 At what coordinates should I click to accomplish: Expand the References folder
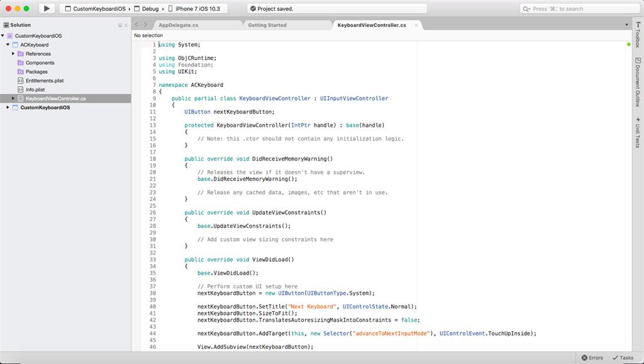[x=13, y=54]
